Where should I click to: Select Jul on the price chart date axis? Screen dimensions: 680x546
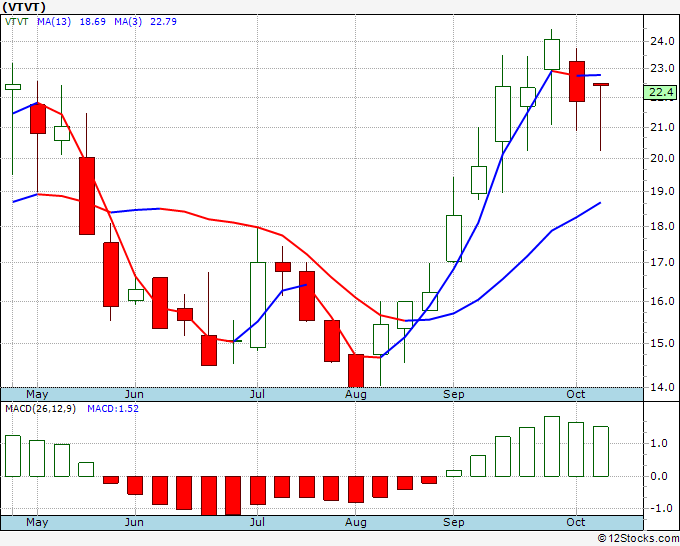point(257,394)
